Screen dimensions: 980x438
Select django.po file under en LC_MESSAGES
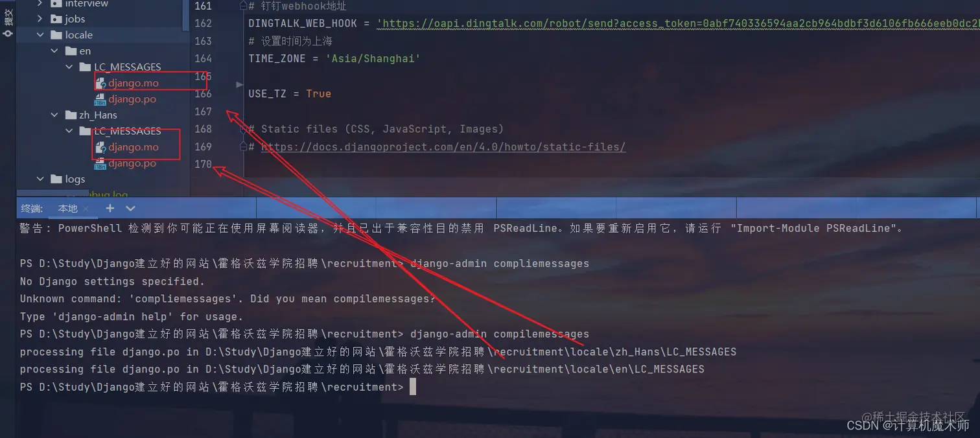click(x=132, y=99)
